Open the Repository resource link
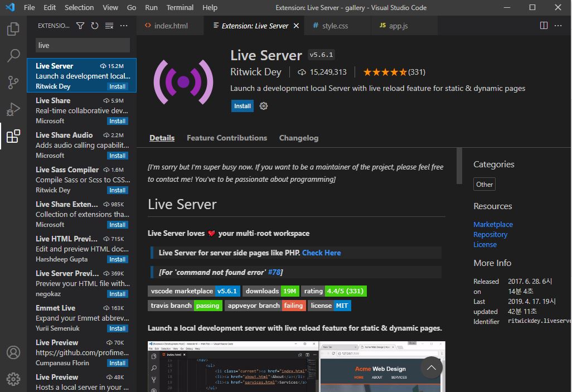This screenshot has height=392, width=572. click(490, 234)
